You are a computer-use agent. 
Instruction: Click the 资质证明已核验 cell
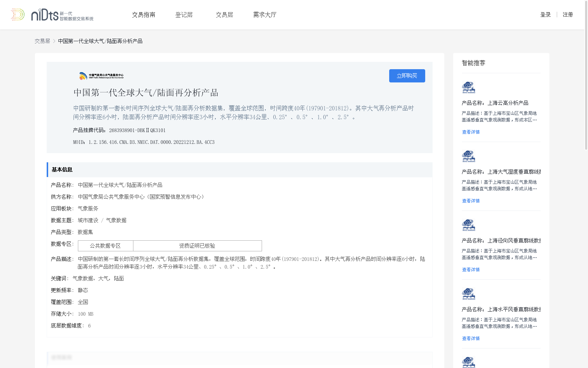[x=197, y=246]
